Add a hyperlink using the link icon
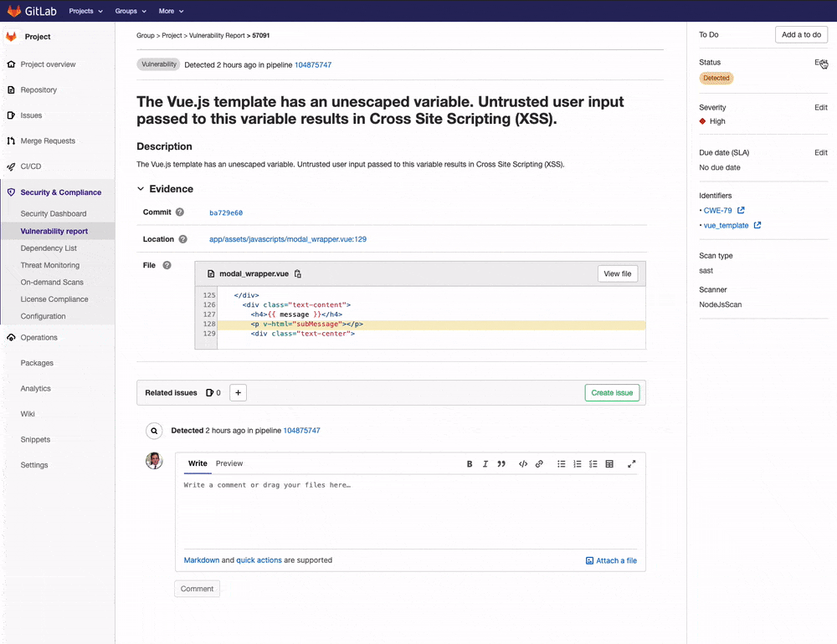 [540, 463]
